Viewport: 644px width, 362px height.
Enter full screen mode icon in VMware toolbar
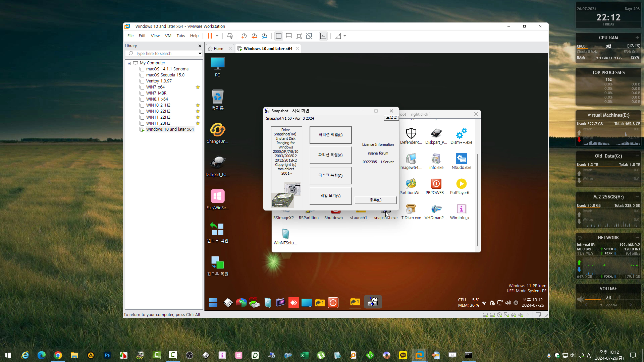click(299, 36)
